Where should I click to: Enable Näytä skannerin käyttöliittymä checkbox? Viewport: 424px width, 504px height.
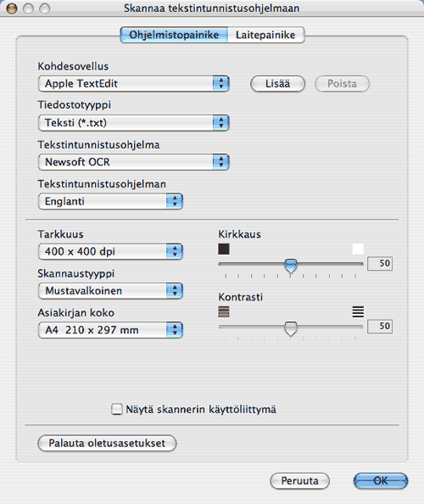click(x=117, y=409)
